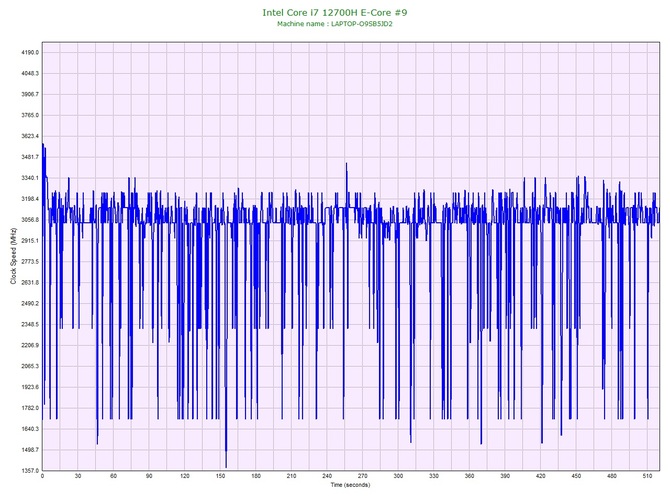670x502 pixels.
Task: Click the 510 tick on the time axis
Action: pyautogui.click(x=647, y=476)
